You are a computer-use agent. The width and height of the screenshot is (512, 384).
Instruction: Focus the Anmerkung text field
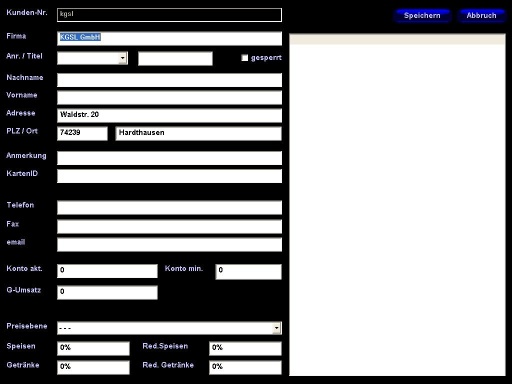coord(169,158)
